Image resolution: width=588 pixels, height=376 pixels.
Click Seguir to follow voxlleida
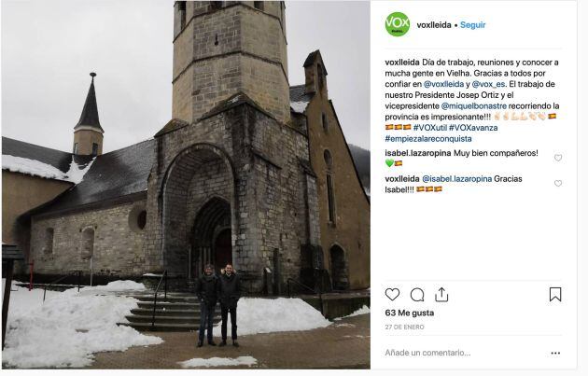coord(472,25)
